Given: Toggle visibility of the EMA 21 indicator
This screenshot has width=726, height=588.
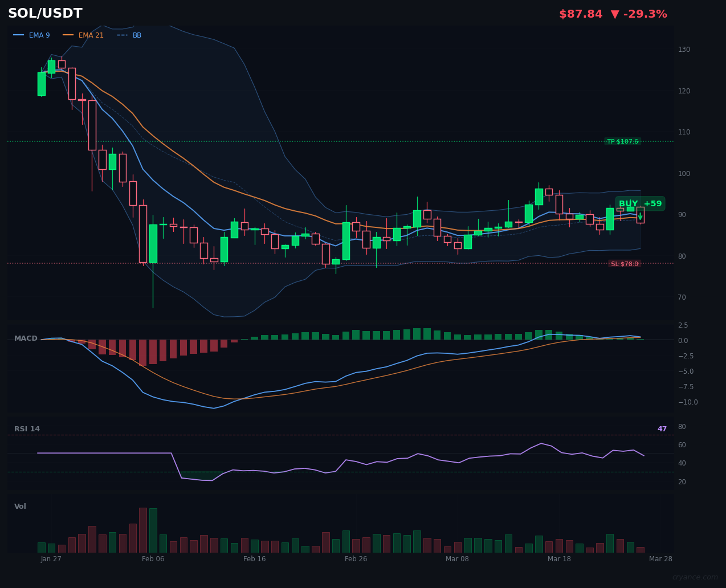Looking at the screenshot, I should click(84, 35).
